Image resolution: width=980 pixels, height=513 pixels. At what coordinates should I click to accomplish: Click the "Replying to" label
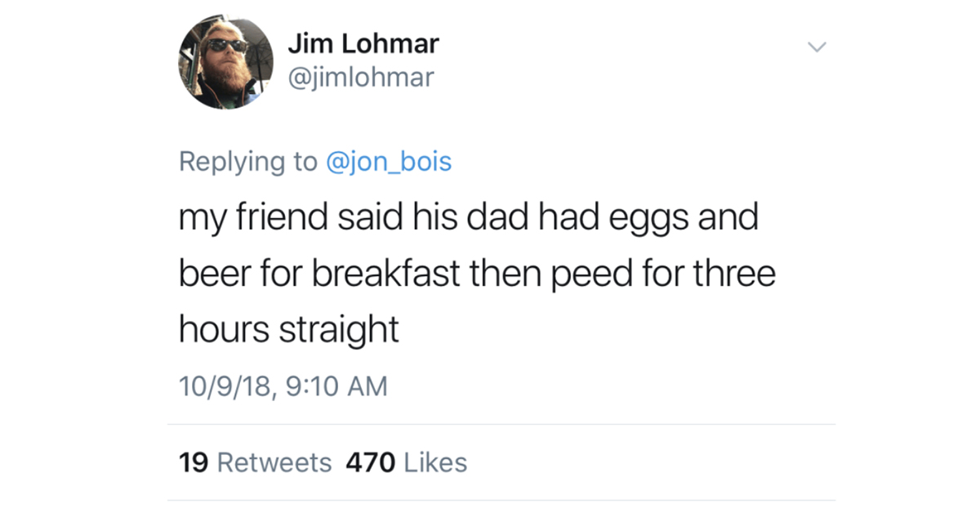click(247, 161)
